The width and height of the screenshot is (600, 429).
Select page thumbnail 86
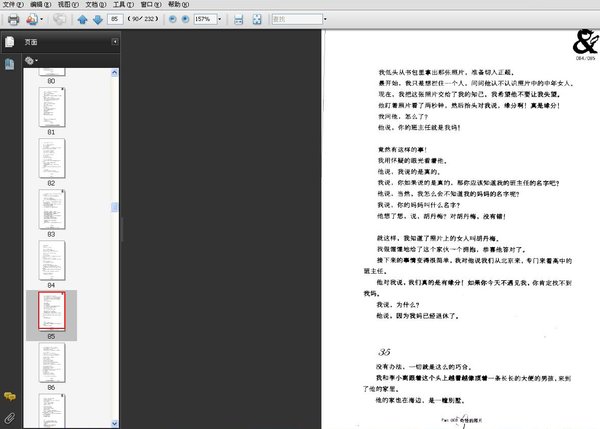pos(52,362)
